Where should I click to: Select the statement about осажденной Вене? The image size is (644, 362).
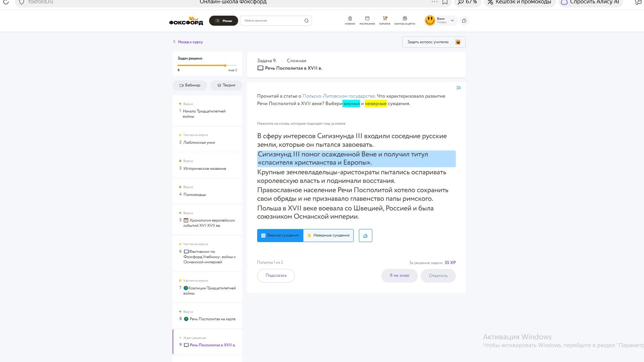356,159
